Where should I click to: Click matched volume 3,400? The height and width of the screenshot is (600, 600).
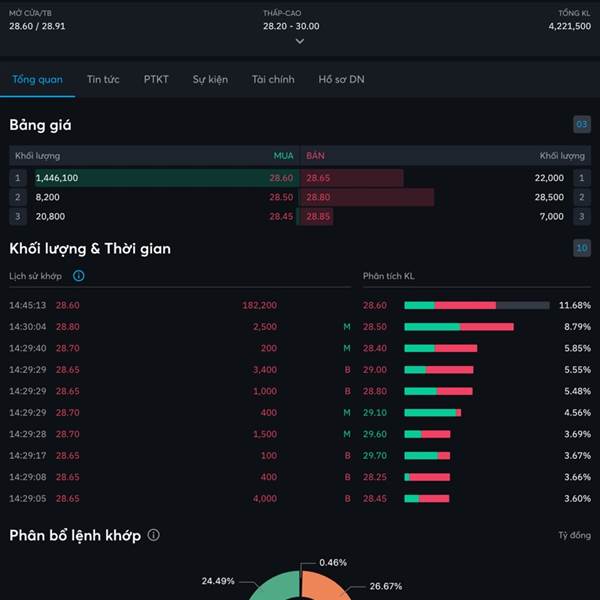[265, 370]
